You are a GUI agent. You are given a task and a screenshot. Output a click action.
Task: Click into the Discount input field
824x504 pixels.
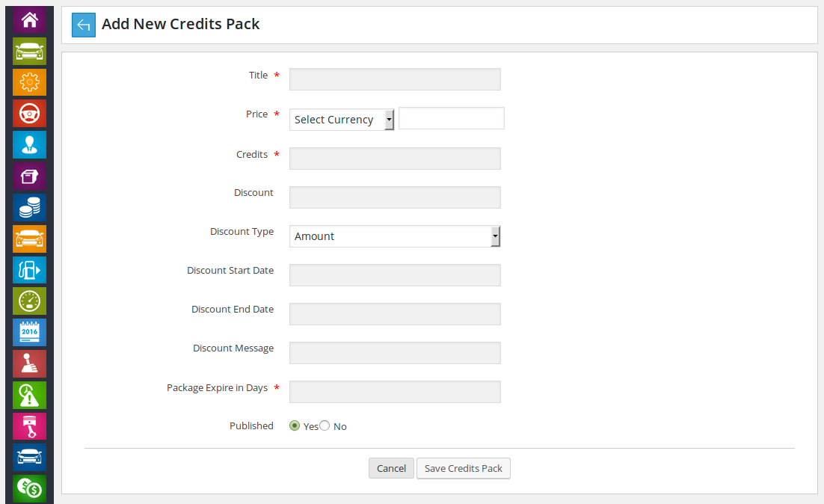[396, 197]
